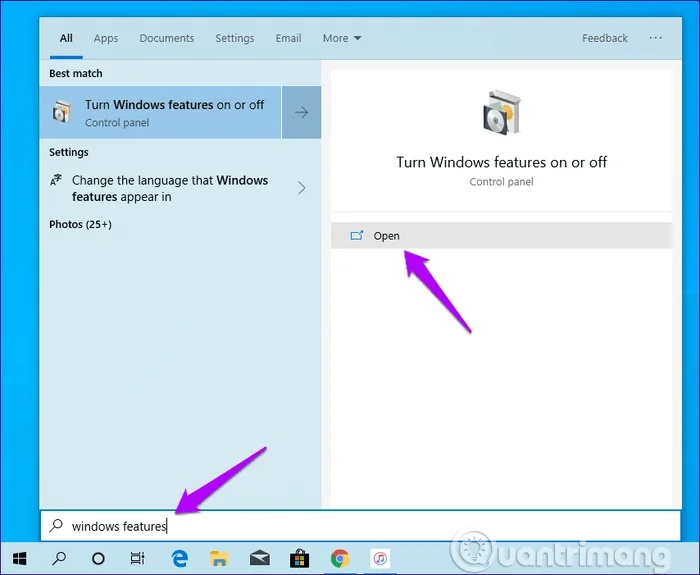Viewport: 700px width, 575px height.
Task: Click the large Windows features icon in the preview pane
Action: click(x=502, y=112)
